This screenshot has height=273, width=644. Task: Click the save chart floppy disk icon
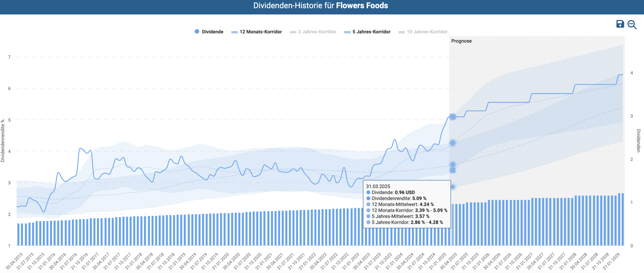(x=620, y=24)
